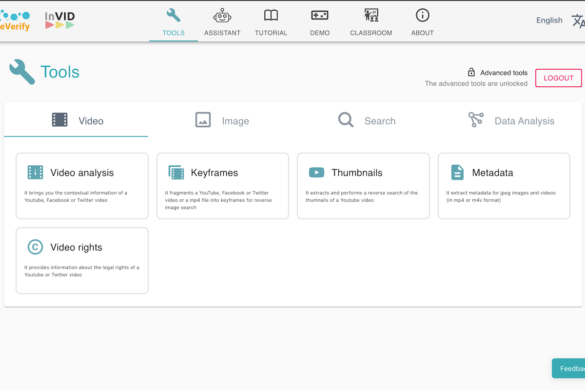Select the TOOLS navigation label
Image resolution: width=585 pixels, height=390 pixels.
pyautogui.click(x=173, y=33)
